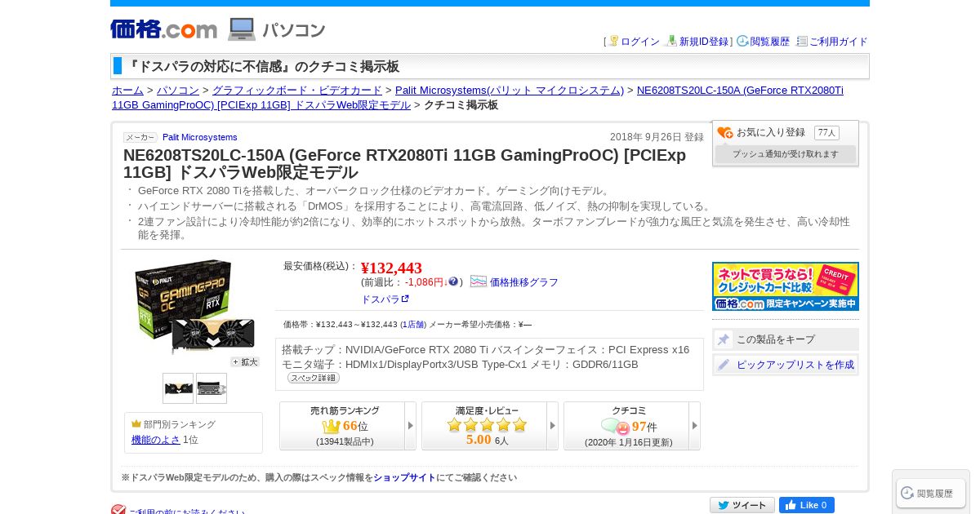The image size is (980, 514).
Task: Click the 77人 favorites count
Action: [x=826, y=133]
